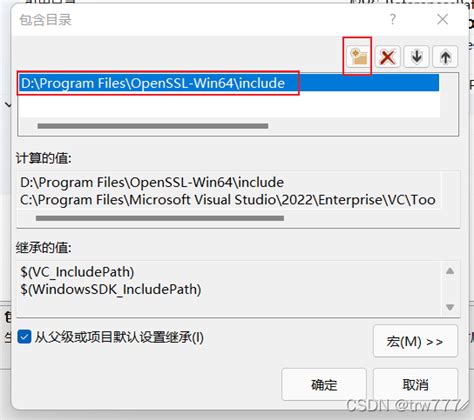Viewport: 474px width, 420px height.
Task: Select $(WindowsSDK_IncludePath) inherited value
Action: (x=111, y=289)
